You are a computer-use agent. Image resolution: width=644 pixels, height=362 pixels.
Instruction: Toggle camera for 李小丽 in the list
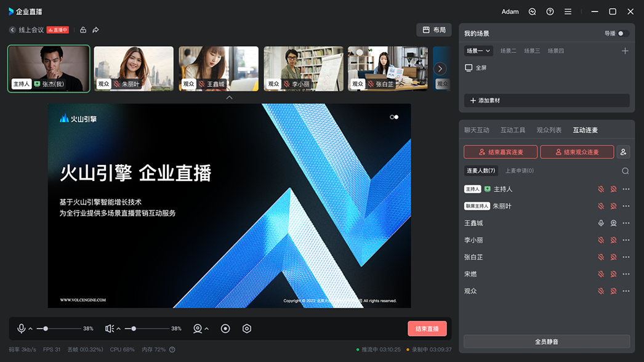pos(613,240)
